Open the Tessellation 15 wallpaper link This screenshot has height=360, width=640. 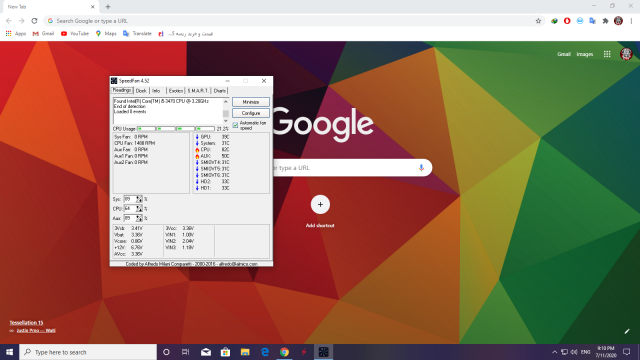pyautogui.click(x=26, y=322)
